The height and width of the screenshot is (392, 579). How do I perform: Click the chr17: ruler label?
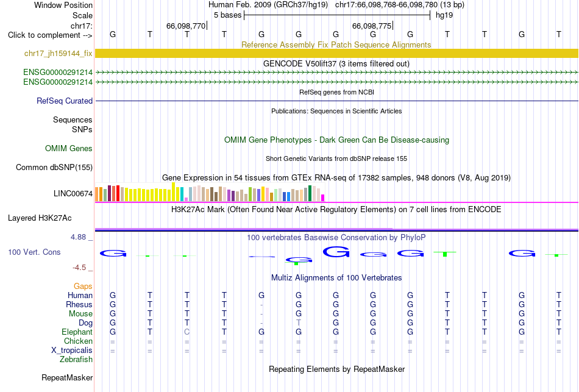pyautogui.click(x=81, y=26)
